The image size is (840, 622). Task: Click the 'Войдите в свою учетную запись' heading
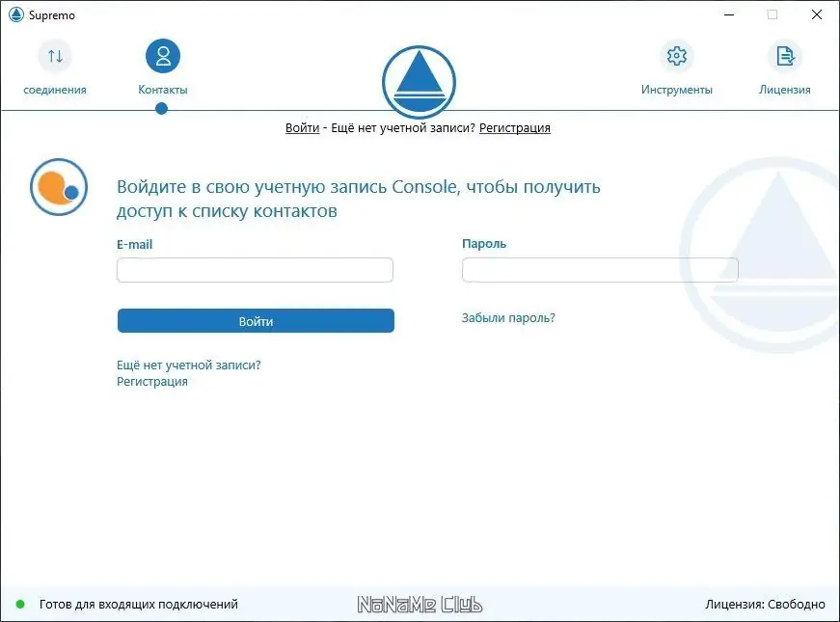[x=359, y=199]
